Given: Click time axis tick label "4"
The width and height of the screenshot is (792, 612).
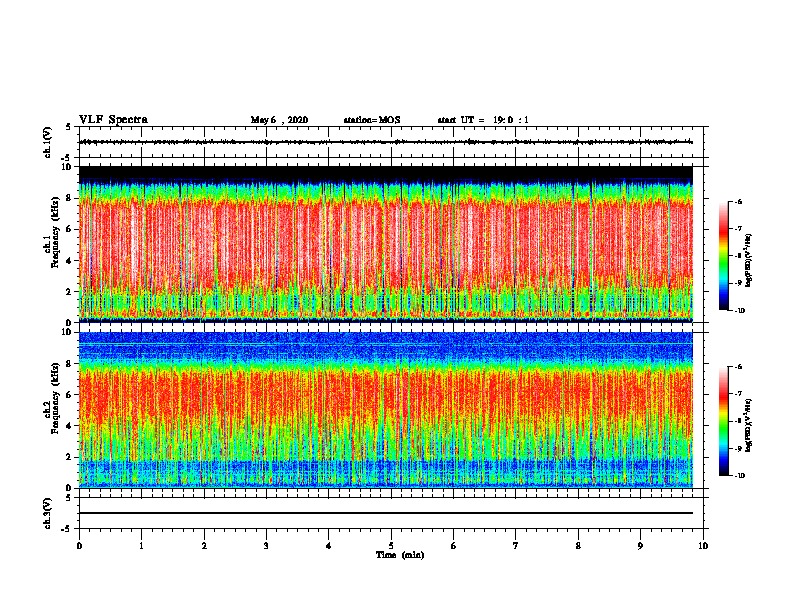Looking at the screenshot, I should [x=329, y=546].
